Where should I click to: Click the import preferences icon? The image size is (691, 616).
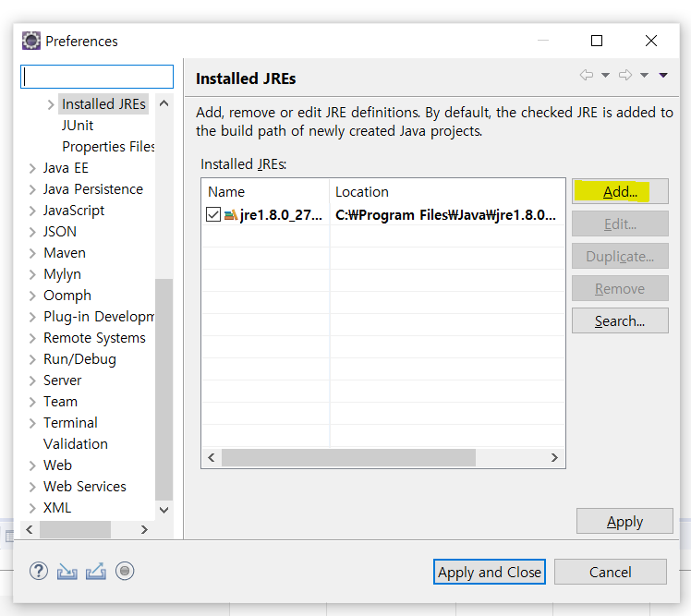click(x=67, y=572)
